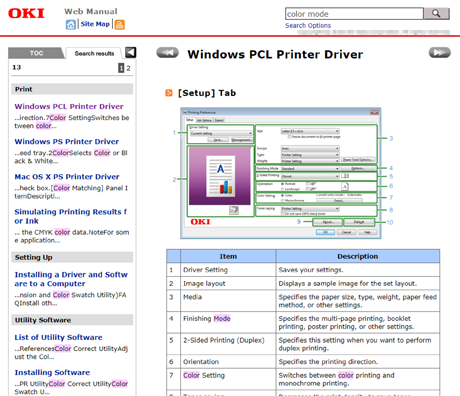This screenshot has width=460, height=396.
Task: Open Simulating Printing Results for Ink link
Action: (x=71, y=216)
